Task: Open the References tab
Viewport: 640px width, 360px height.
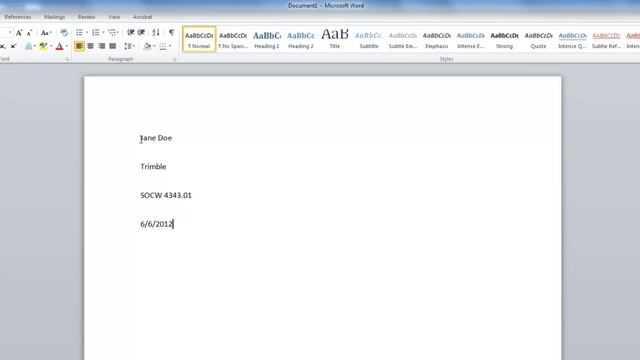Action: (18, 17)
